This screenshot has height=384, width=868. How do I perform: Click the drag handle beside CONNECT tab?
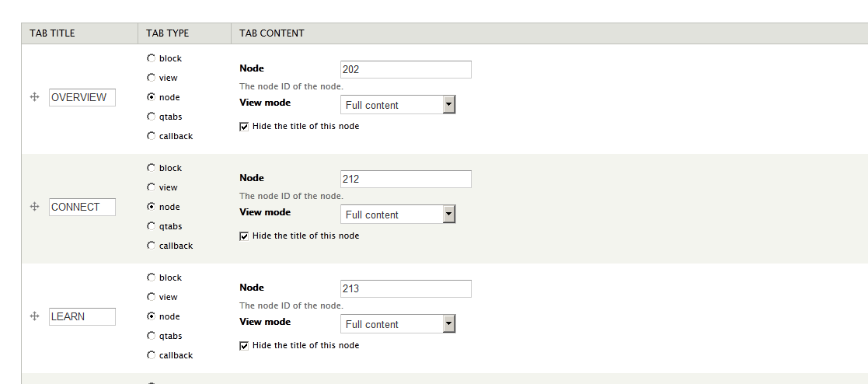coord(34,207)
